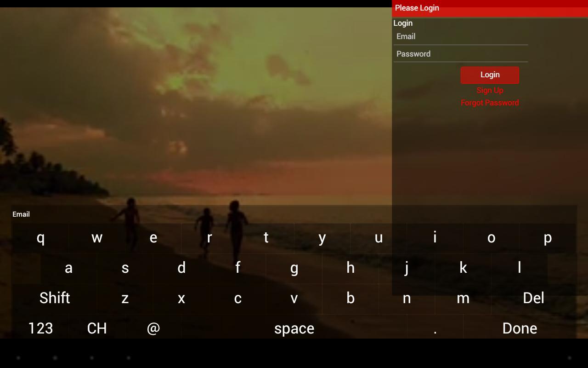Tap the a key on the keyboard
The height and width of the screenshot is (368, 588).
point(68,268)
